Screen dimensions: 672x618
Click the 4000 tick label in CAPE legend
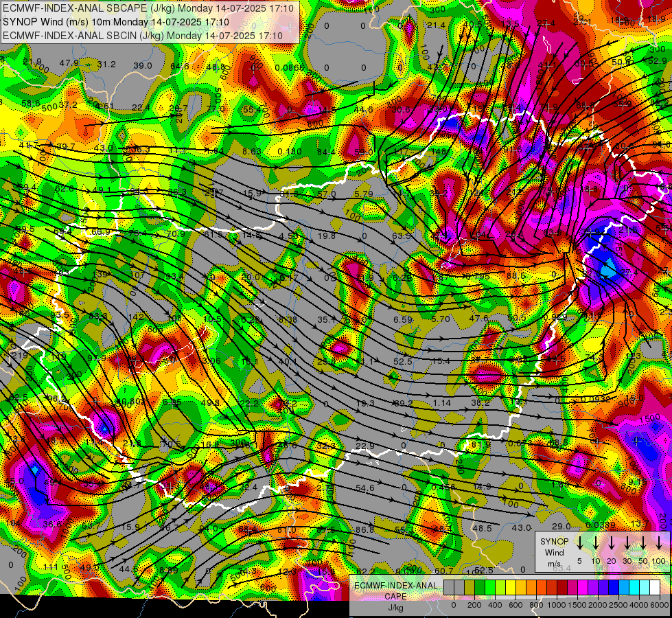(x=638, y=605)
